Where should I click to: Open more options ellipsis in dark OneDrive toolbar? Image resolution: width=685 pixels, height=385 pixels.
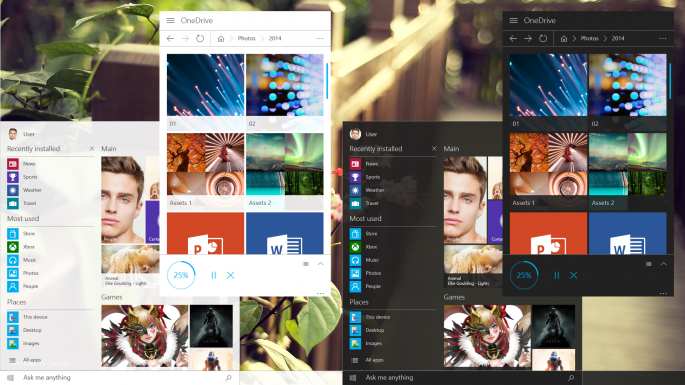click(x=663, y=38)
